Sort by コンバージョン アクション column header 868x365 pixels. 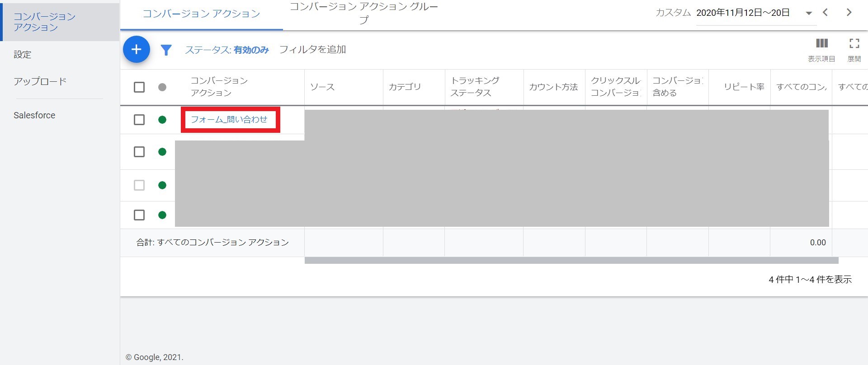pos(219,87)
